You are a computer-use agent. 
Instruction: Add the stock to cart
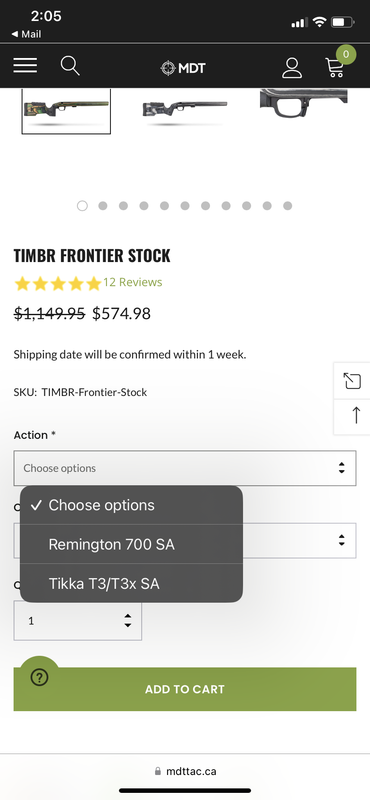point(185,689)
